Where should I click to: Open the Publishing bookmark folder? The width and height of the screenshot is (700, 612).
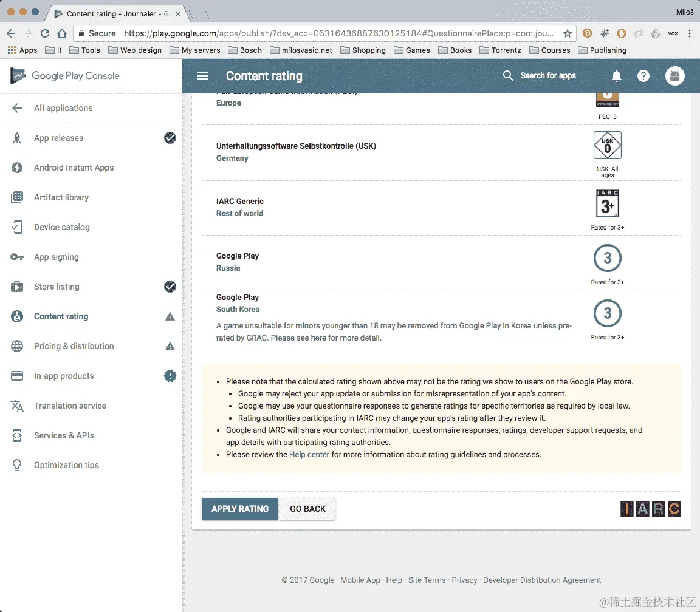coord(602,50)
